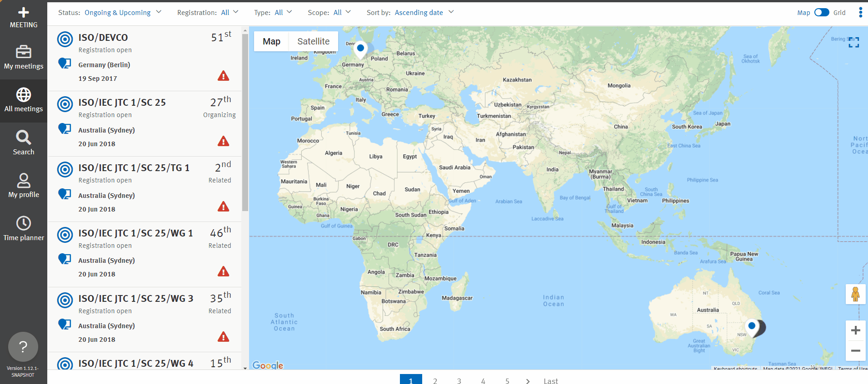Click the Berlin map pin marker

[x=360, y=50]
